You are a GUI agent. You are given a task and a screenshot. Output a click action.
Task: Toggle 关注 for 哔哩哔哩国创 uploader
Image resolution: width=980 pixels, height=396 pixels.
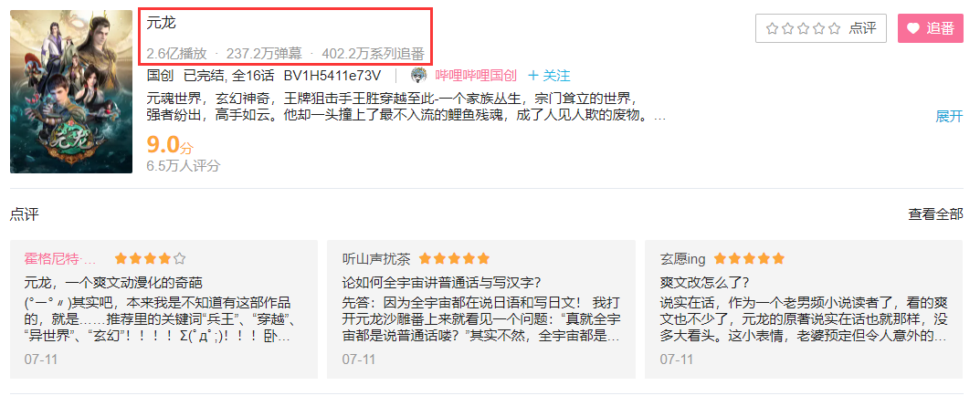pos(550,77)
